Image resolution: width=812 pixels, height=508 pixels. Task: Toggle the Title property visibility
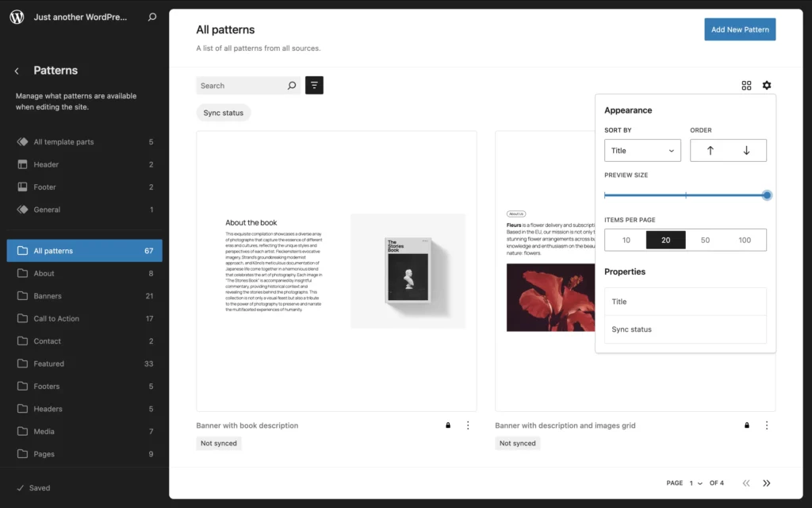[x=685, y=302]
